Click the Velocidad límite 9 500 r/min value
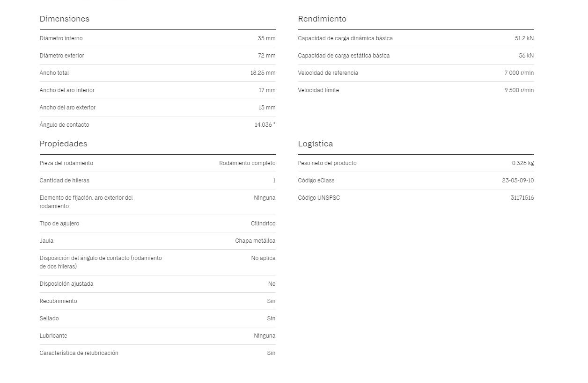588x383 pixels. 519,90
